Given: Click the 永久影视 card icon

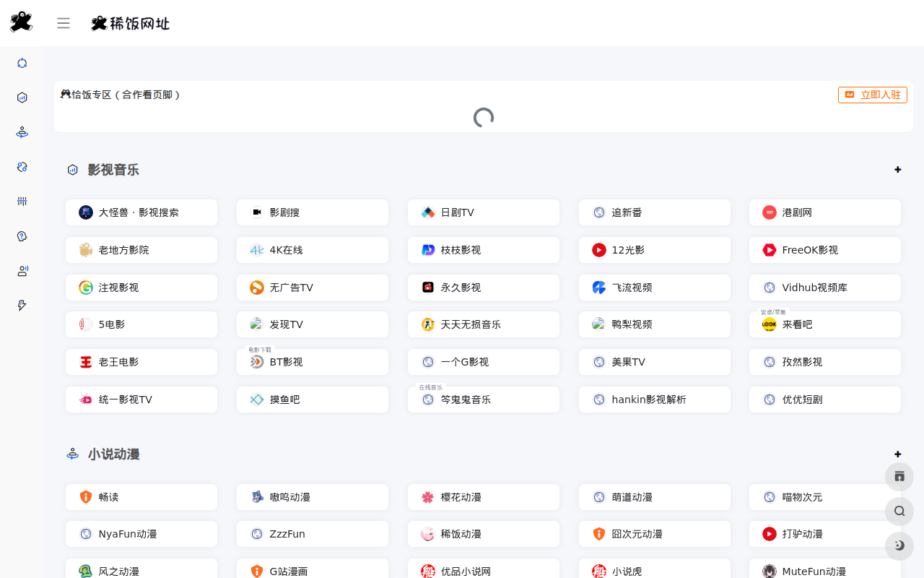Looking at the screenshot, I should 428,288.
